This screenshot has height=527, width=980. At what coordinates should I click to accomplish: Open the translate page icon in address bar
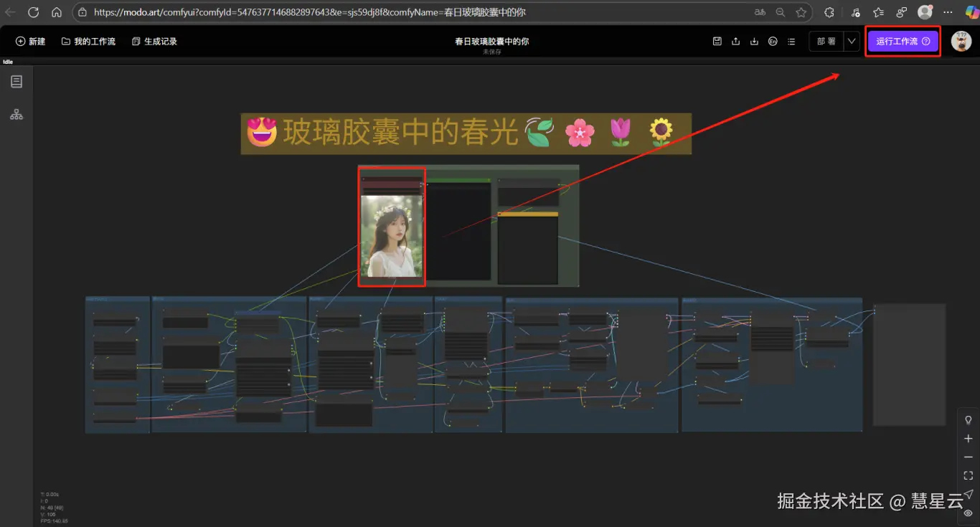[x=760, y=12]
